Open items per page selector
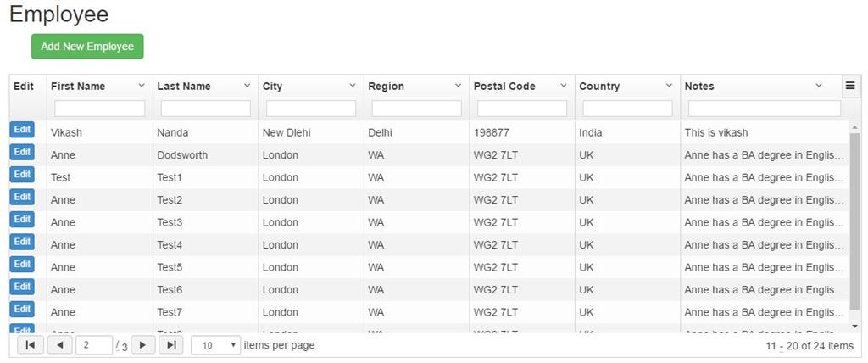The image size is (868, 363). click(x=216, y=345)
